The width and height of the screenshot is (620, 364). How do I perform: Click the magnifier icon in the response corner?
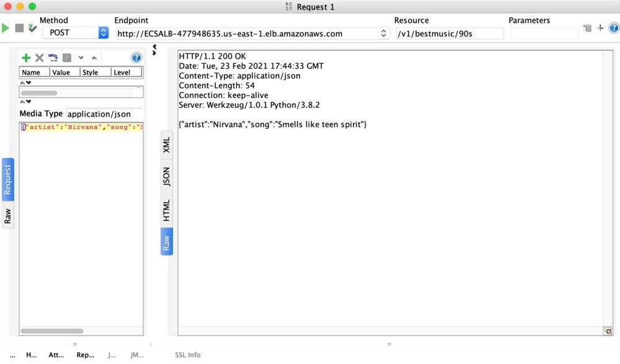pyautogui.click(x=608, y=331)
